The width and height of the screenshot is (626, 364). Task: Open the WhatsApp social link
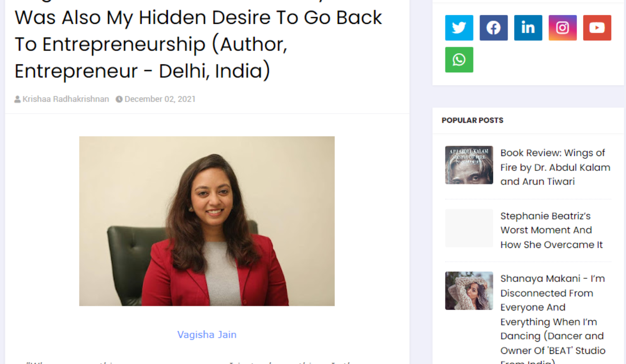459,60
